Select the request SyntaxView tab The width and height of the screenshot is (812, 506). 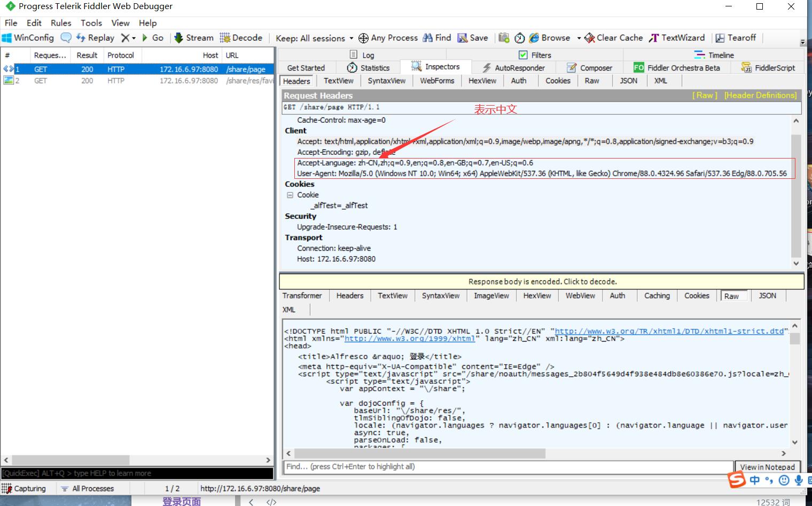click(386, 81)
